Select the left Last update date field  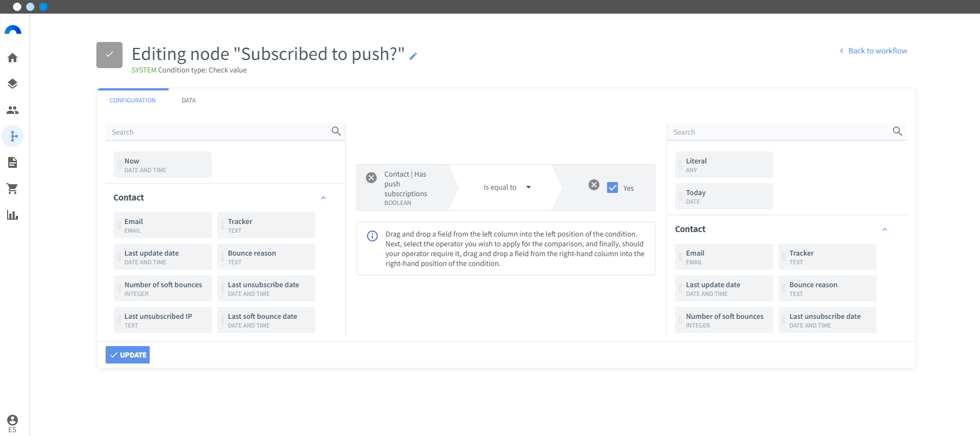(163, 257)
